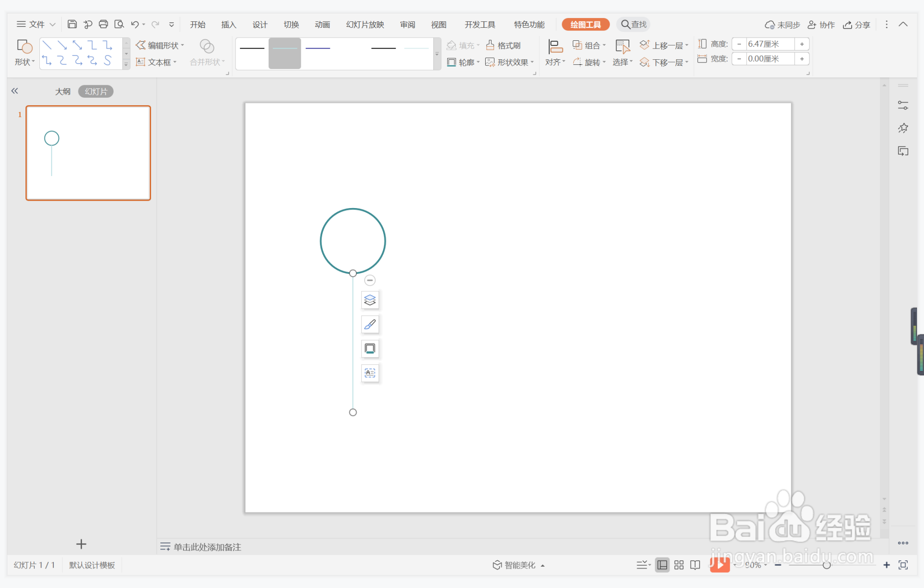The image size is (924, 588).
Task: Switch to 大纲 outline pane
Action: click(63, 91)
